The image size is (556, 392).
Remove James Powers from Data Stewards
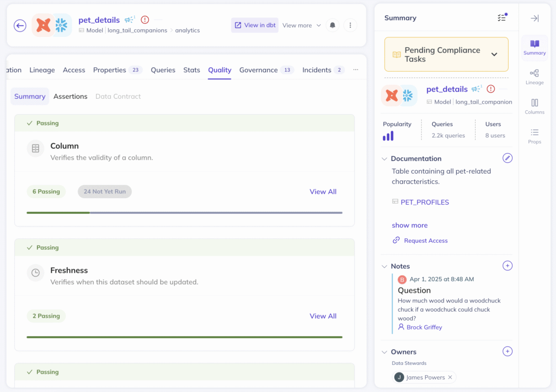point(450,377)
